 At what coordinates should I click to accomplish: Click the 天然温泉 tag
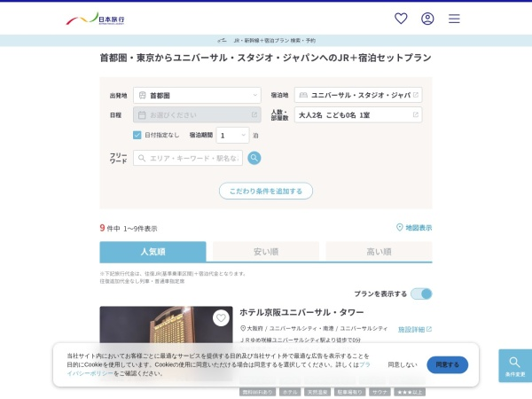[317, 392]
